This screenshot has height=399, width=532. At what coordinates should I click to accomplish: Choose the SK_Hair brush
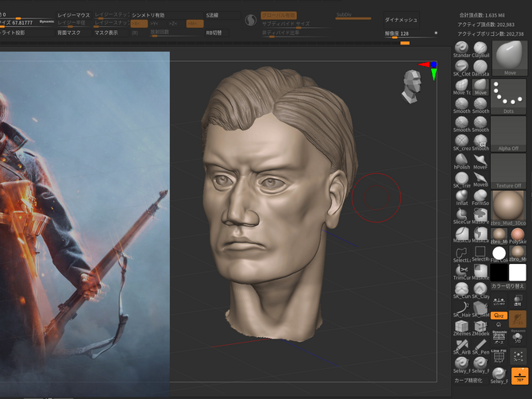[461, 308]
